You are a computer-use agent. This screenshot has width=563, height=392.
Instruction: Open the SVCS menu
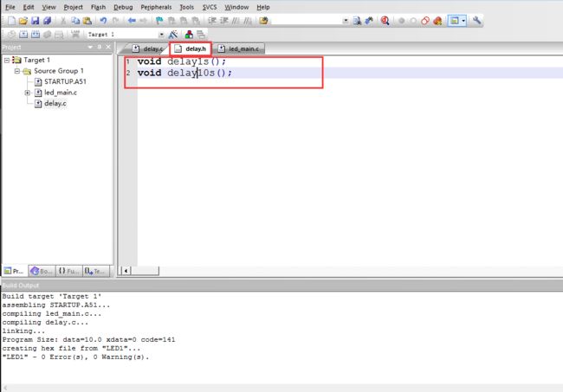click(x=210, y=7)
